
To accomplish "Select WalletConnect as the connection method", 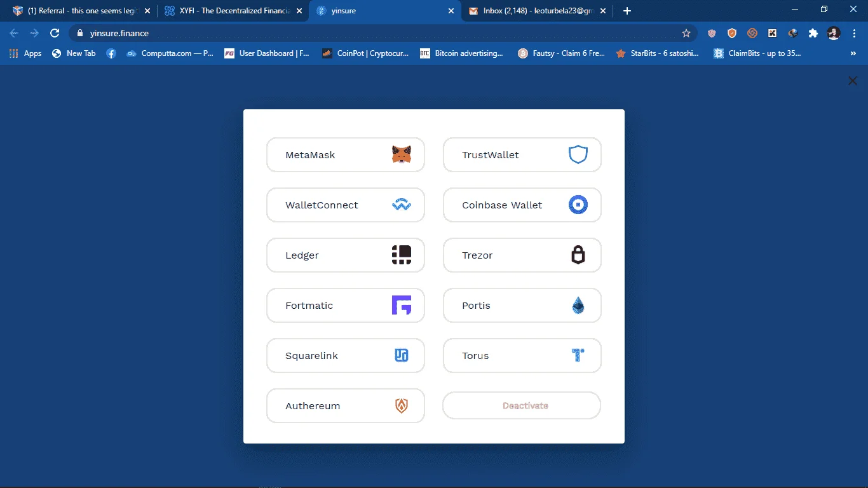I will point(346,205).
